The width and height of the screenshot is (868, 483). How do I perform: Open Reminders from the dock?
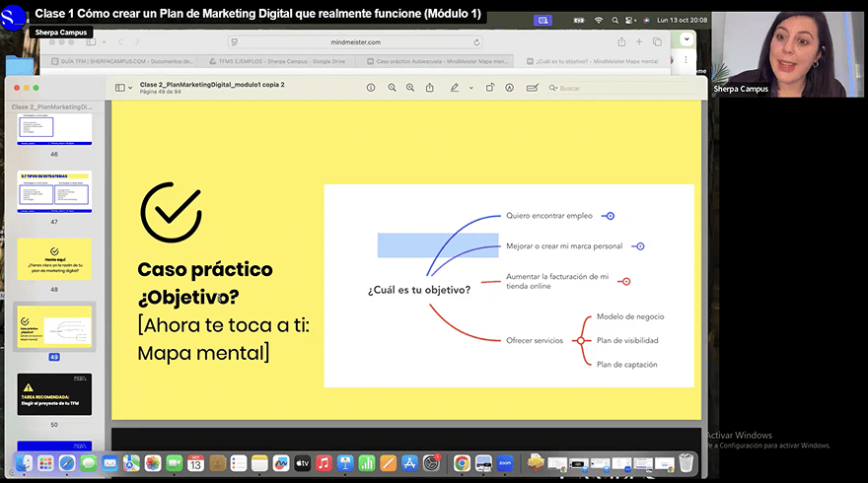[239, 463]
